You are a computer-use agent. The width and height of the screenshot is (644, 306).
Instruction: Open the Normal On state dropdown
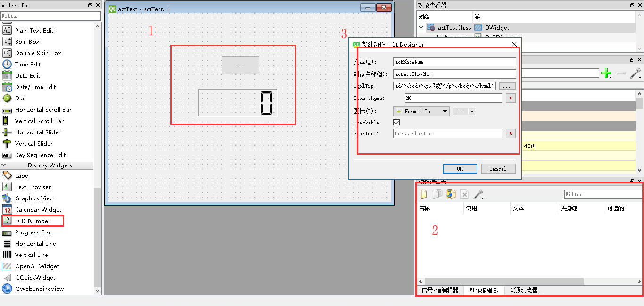tap(421, 111)
